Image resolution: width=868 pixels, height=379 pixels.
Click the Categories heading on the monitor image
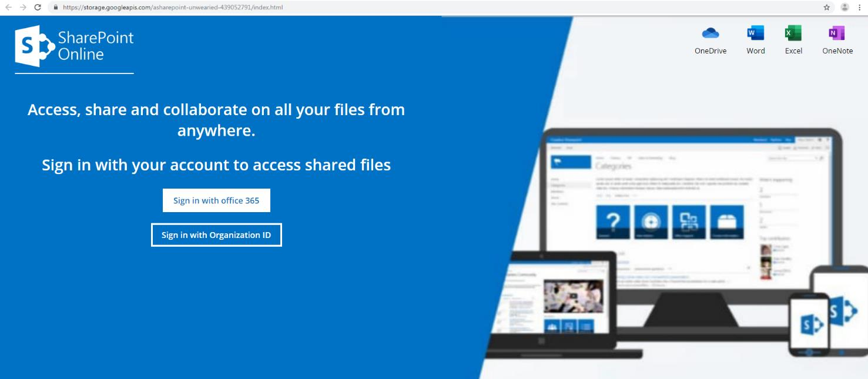pos(614,167)
